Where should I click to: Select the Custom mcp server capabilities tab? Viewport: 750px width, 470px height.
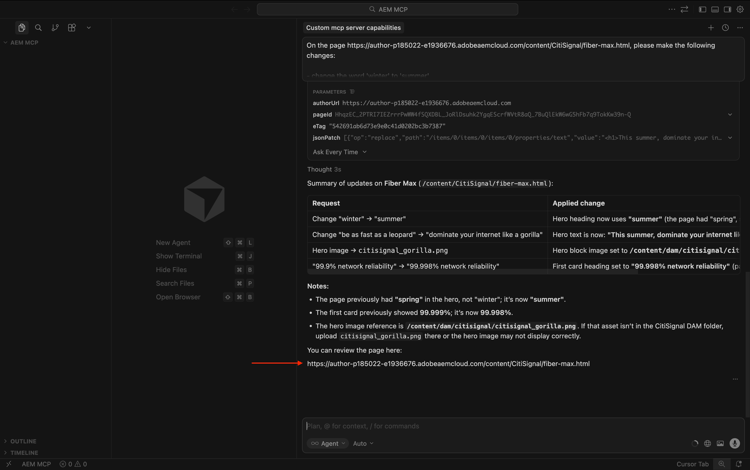click(x=353, y=28)
